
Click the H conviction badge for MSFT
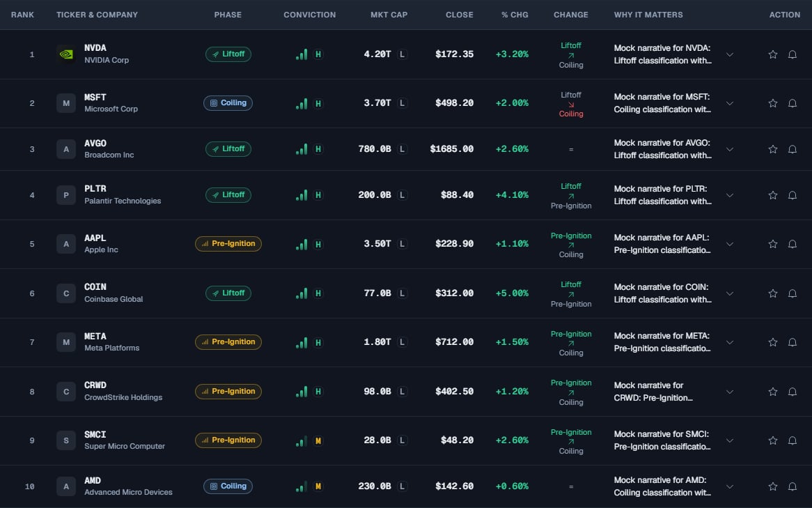click(318, 103)
